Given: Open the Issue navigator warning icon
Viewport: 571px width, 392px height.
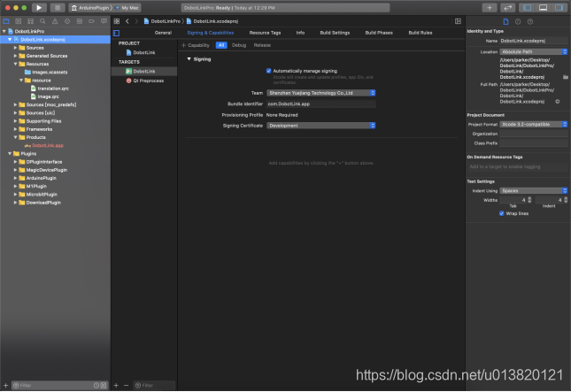Looking at the screenshot, I should [x=55, y=21].
